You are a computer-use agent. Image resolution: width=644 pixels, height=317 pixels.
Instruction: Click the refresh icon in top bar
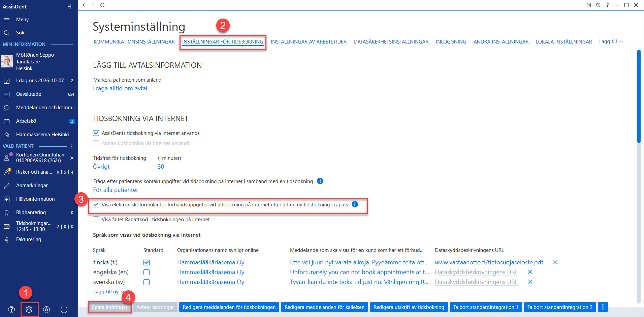[102, 5]
